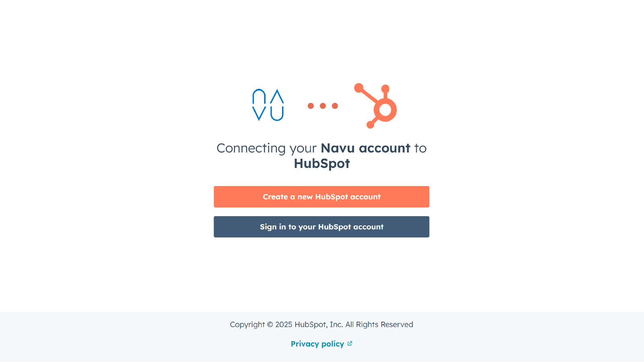The width and height of the screenshot is (644, 362).
Task: Click the last orange connecting dot
Action: point(335,106)
